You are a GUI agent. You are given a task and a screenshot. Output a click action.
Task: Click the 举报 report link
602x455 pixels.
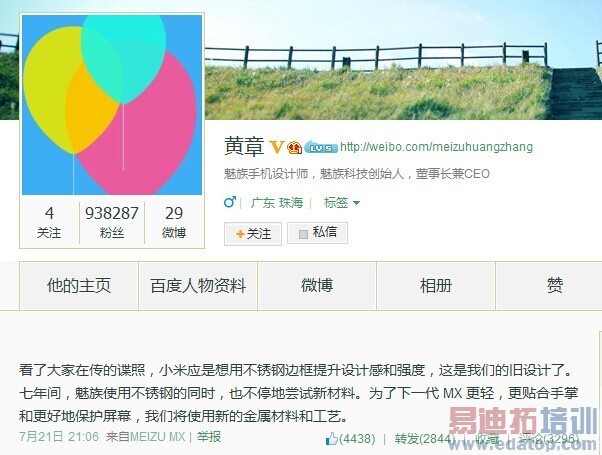coord(209,437)
